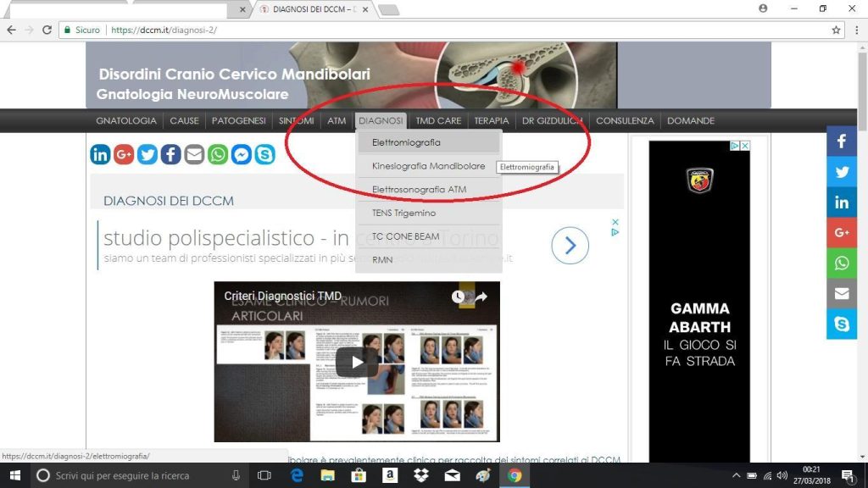Viewport: 868px width, 488px height.
Task: Click the LinkedIn button in right floating sidebar
Action: (842, 202)
